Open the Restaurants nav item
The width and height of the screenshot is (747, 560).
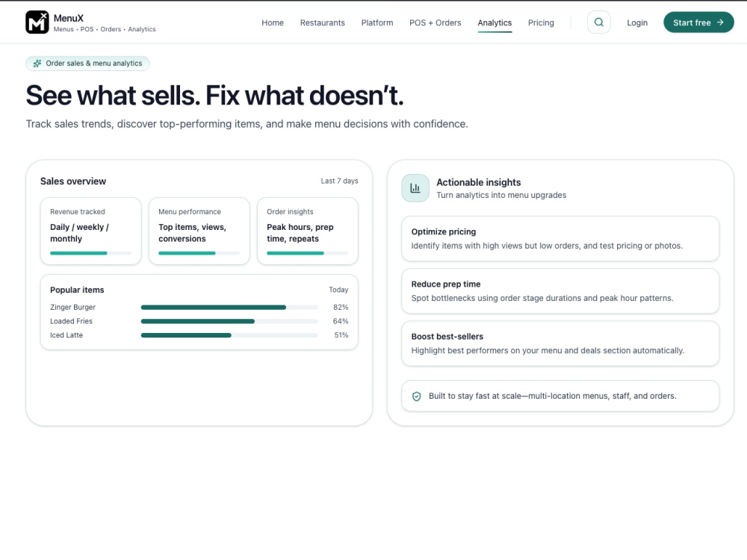coord(323,23)
